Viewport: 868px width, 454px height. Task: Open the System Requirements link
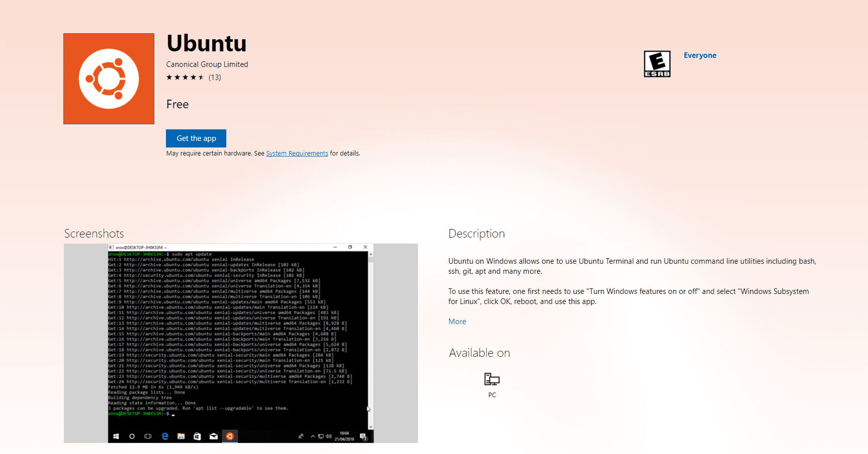pyautogui.click(x=297, y=154)
